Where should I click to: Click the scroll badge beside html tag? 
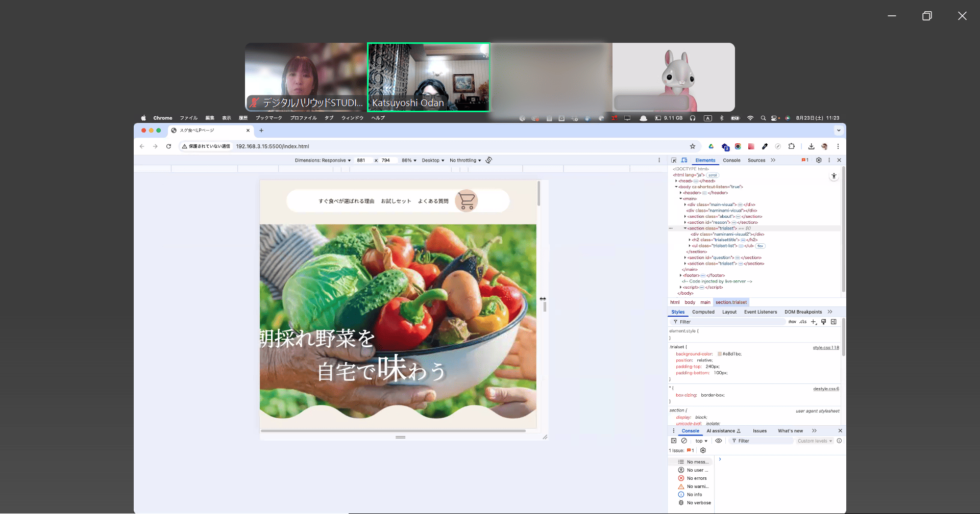point(713,175)
